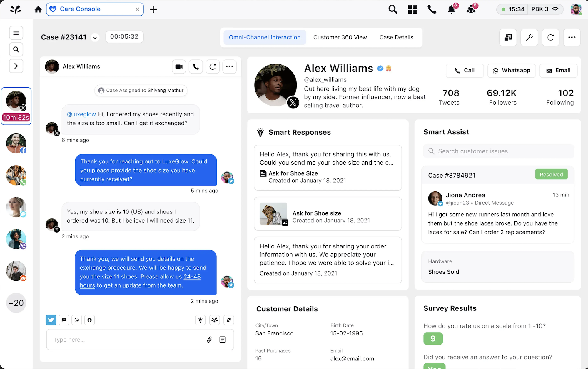Open the AI magic assist wand icon

point(529,37)
